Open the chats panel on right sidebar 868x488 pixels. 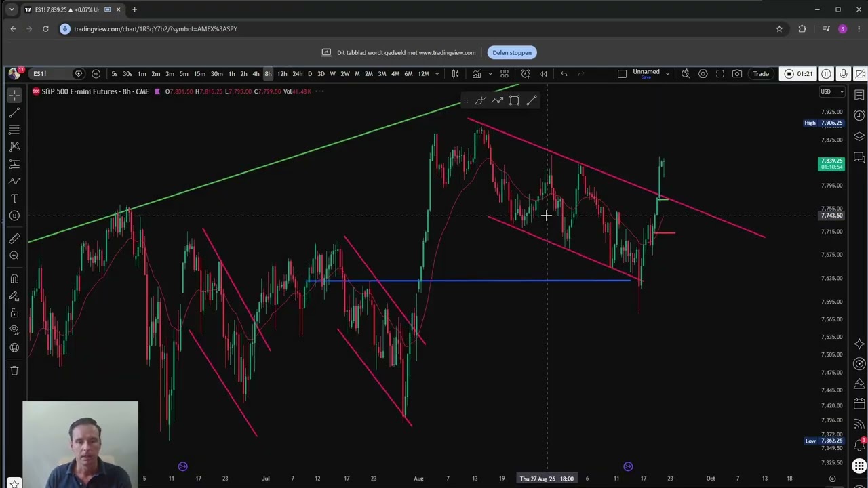pos(859,157)
